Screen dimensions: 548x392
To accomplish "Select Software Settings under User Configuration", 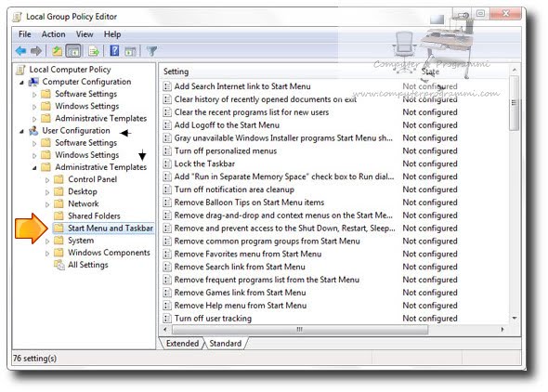I will pyautogui.click(x=86, y=142).
